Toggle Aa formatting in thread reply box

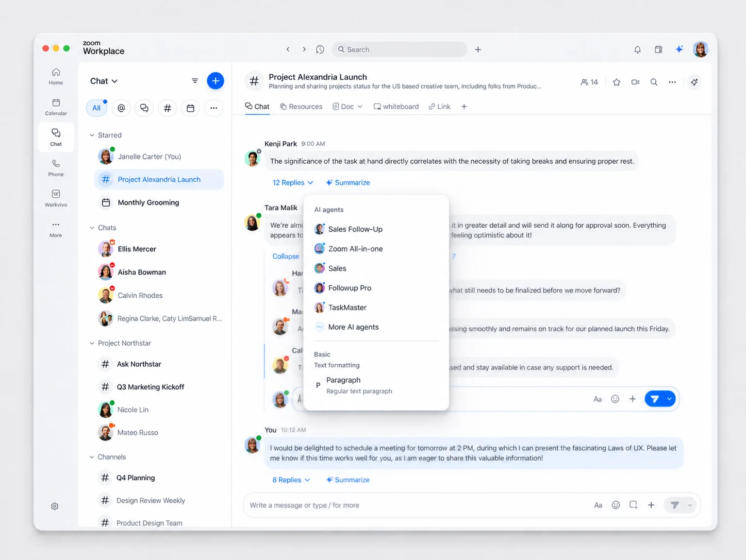(x=598, y=399)
